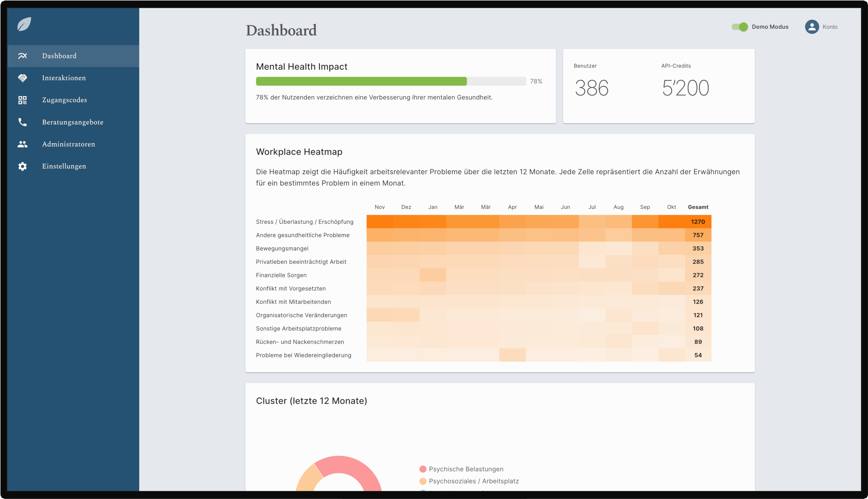Click the Administratoren people icon
The width and height of the screenshot is (868, 499).
click(x=23, y=144)
